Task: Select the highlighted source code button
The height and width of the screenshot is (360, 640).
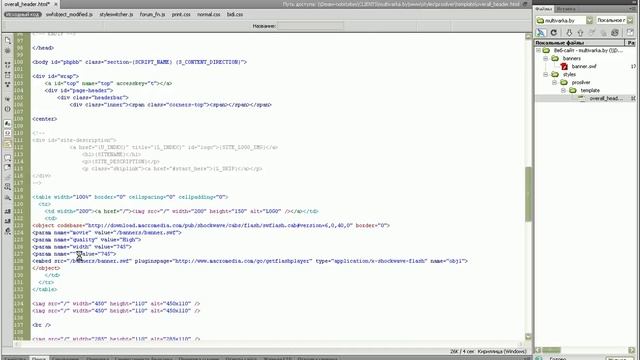Action: click(23, 14)
